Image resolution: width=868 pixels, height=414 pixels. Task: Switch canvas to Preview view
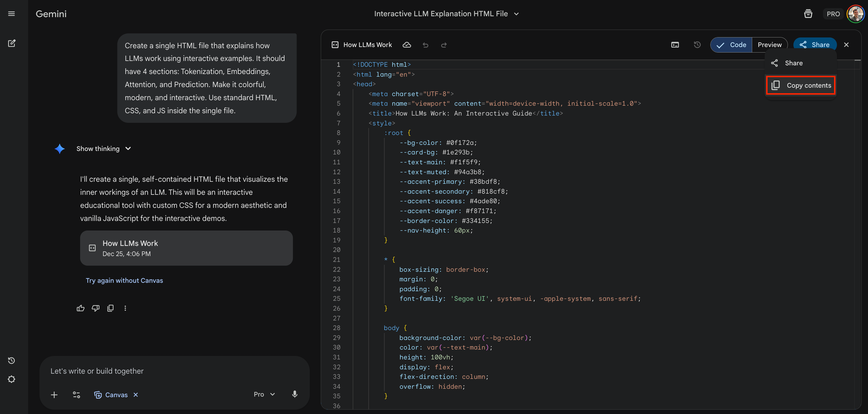pyautogui.click(x=769, y=45)
